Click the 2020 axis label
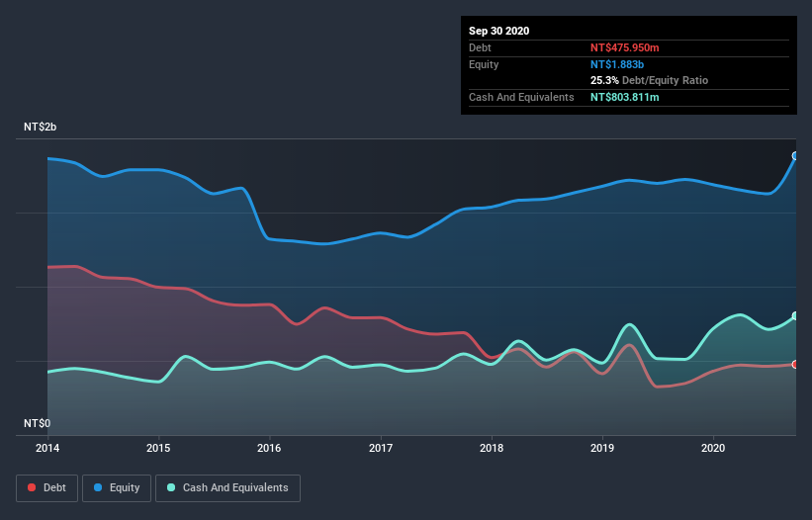Screen dimensions: 812x520 point(713,448)
